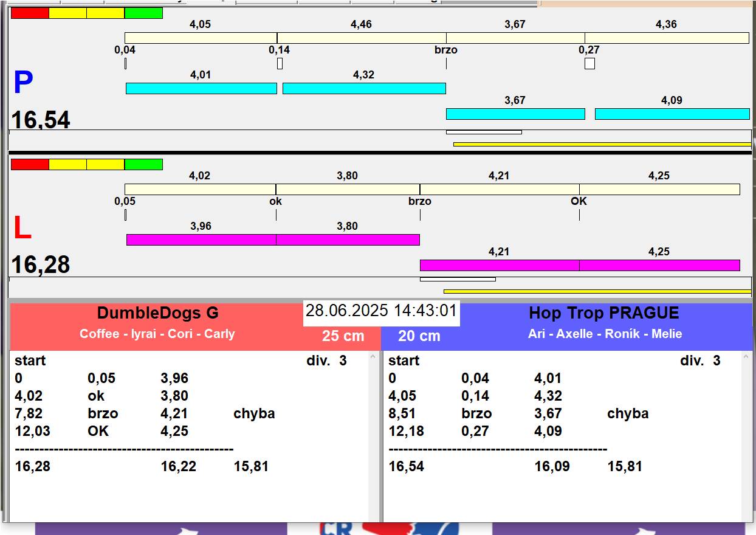Select the cyan 4,32 run bar
The image size is (756, 535).
coord(364,88)
